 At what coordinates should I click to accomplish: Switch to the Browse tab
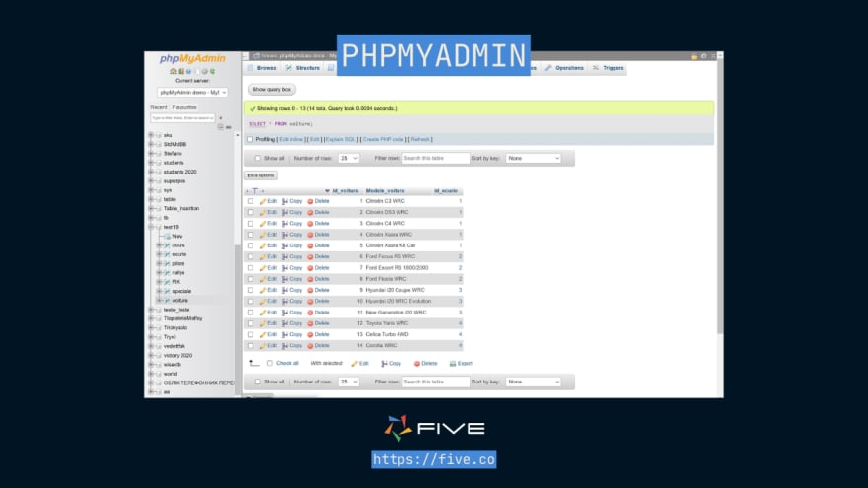(x=261, y=68)
